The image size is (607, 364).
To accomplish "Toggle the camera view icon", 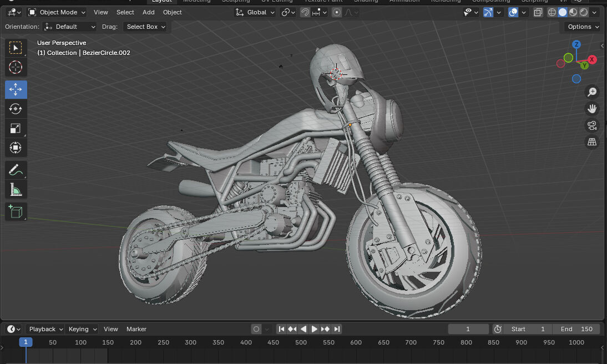I will click(x=592, y=125).
